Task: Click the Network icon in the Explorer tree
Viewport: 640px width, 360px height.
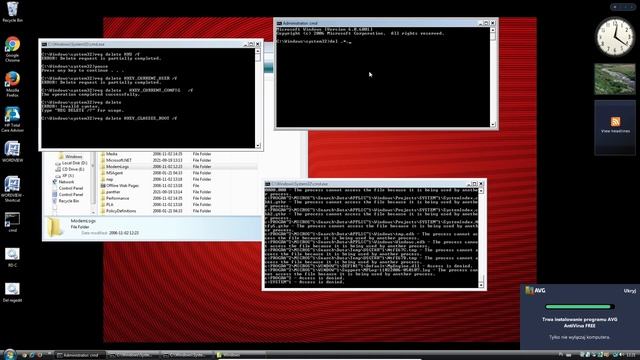Action: pyautogui.click(x=55, y=182)
